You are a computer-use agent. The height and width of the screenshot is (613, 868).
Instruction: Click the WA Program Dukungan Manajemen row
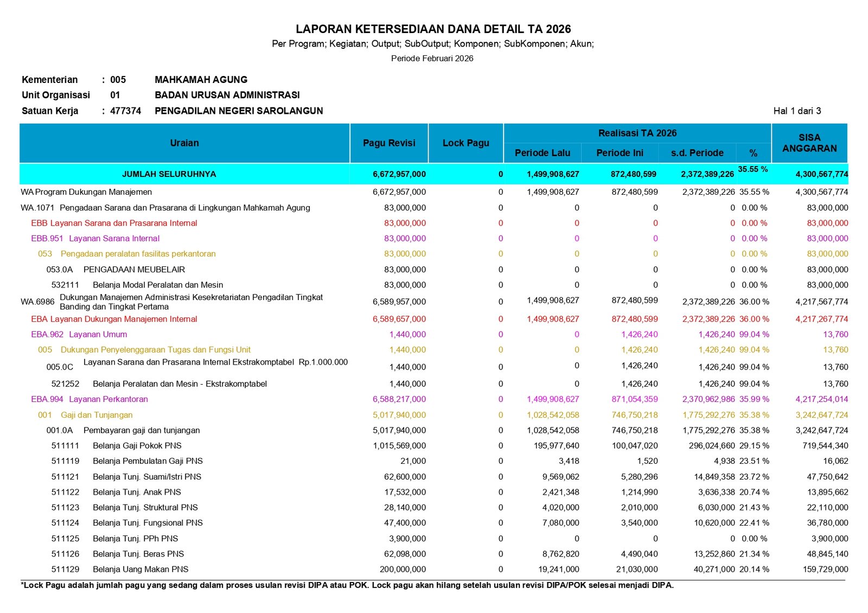pos(86,192)
